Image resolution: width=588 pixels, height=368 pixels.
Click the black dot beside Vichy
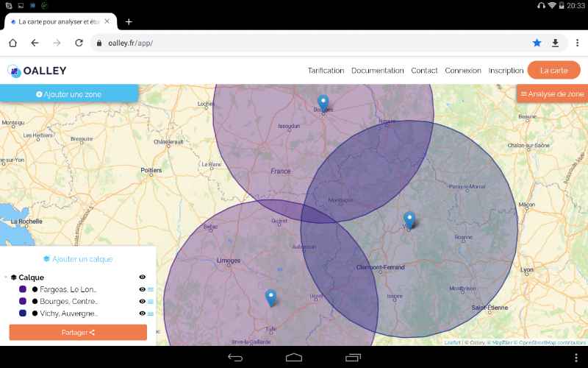[35, 314]
